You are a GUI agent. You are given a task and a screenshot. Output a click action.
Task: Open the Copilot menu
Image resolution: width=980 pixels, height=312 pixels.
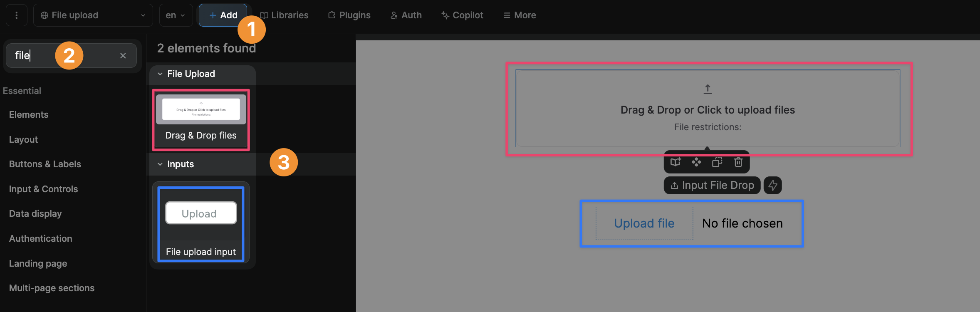[x=463, y=15]
